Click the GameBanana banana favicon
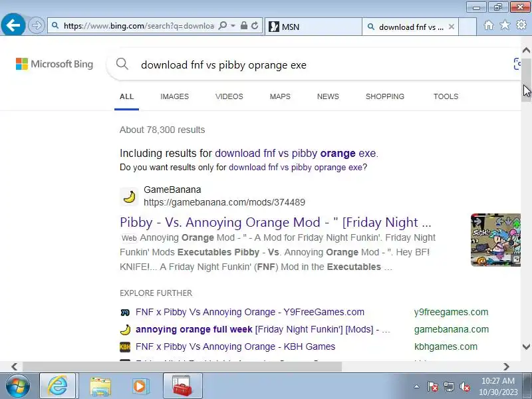The image size is (532, 399). click(129, 196)
